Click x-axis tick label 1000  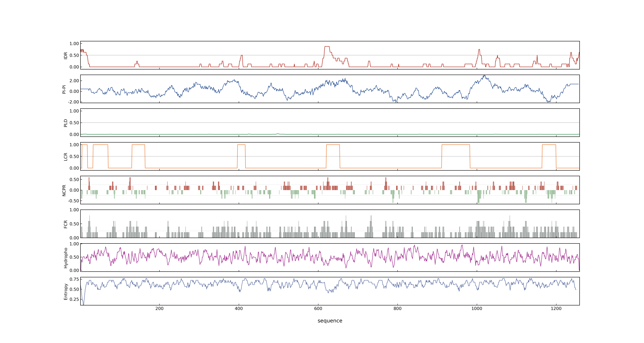point(477,309)
